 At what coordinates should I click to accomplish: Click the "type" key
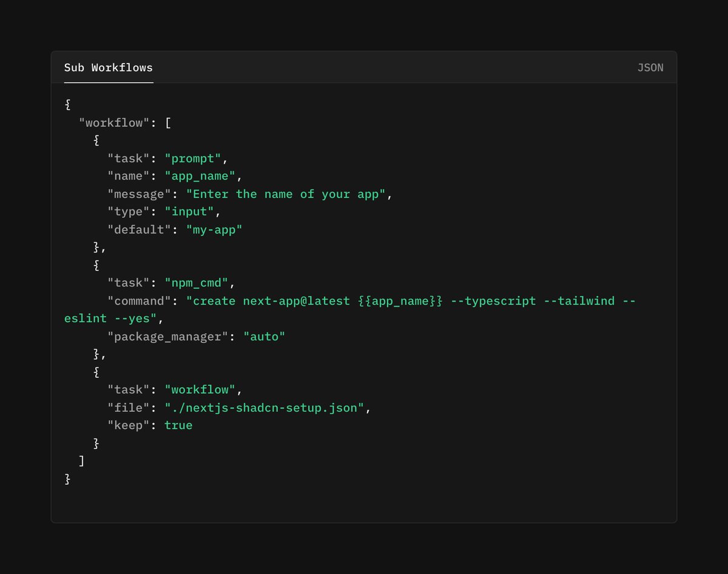[129, 212]
